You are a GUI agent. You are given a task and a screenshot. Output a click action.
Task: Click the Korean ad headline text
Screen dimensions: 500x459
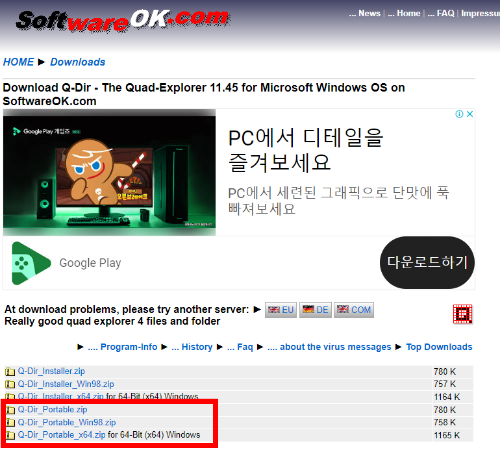(x=306, y=150)
